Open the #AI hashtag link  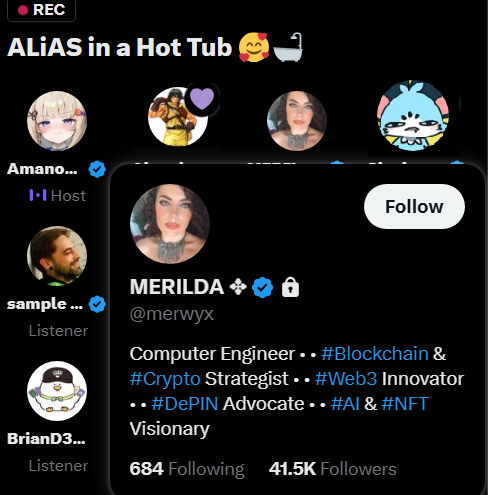tap(345, 404)
